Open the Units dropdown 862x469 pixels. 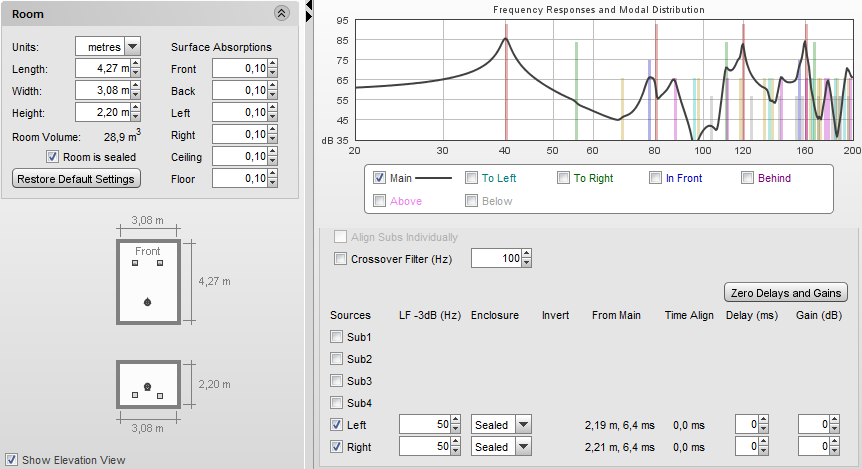132,47
